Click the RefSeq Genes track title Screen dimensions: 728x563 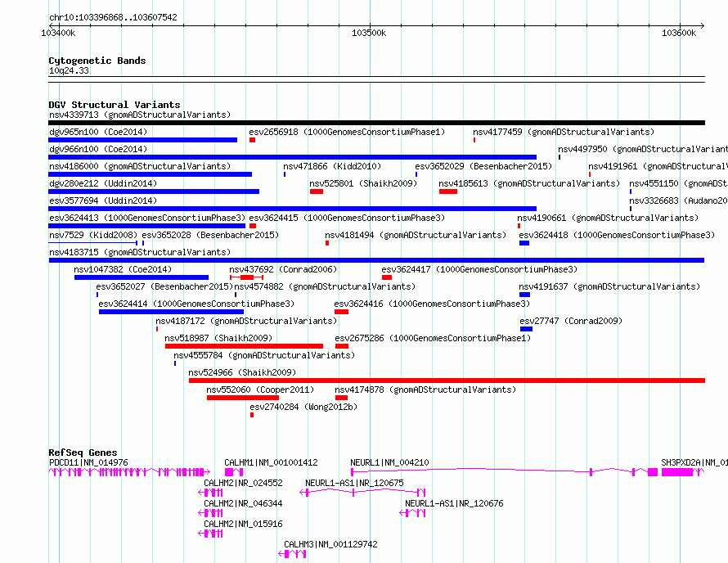[83, 453]
